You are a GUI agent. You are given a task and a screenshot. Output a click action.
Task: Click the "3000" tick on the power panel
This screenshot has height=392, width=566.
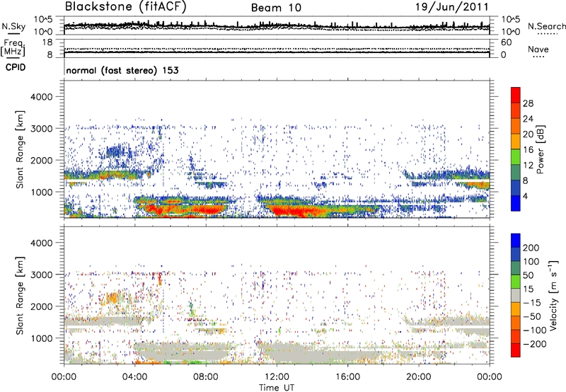(x=41, y=129)
